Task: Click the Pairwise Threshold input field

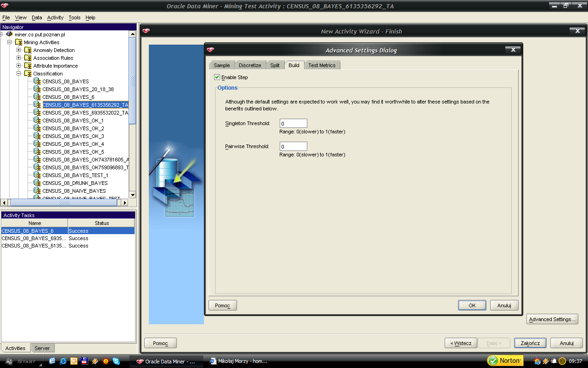Action: (293, 146)
